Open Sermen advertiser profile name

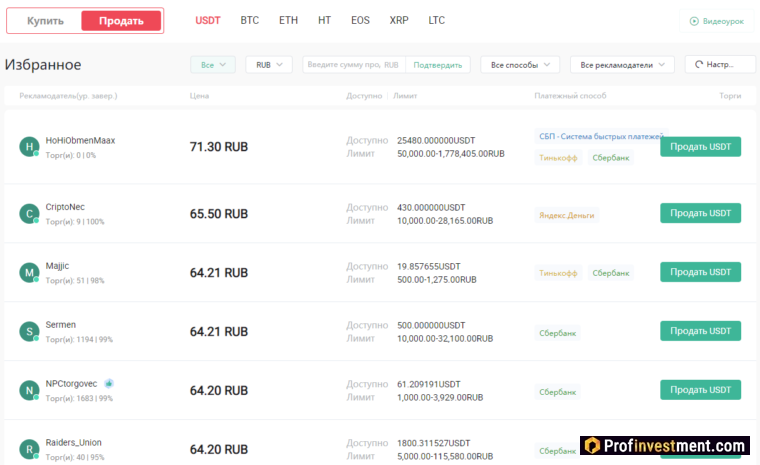coord(61,325)
